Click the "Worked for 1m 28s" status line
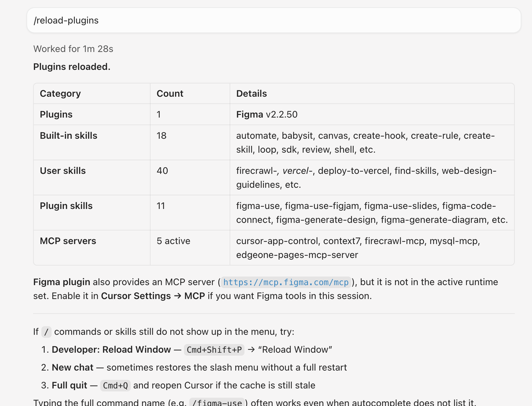The image size is (532, 406). pos(73,49)
